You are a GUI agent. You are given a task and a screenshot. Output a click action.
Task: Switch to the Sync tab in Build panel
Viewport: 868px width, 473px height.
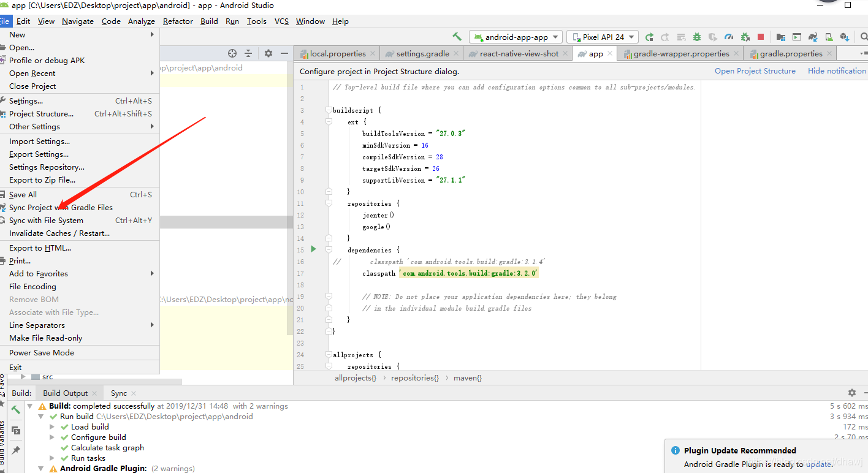(x=119, y=393)
